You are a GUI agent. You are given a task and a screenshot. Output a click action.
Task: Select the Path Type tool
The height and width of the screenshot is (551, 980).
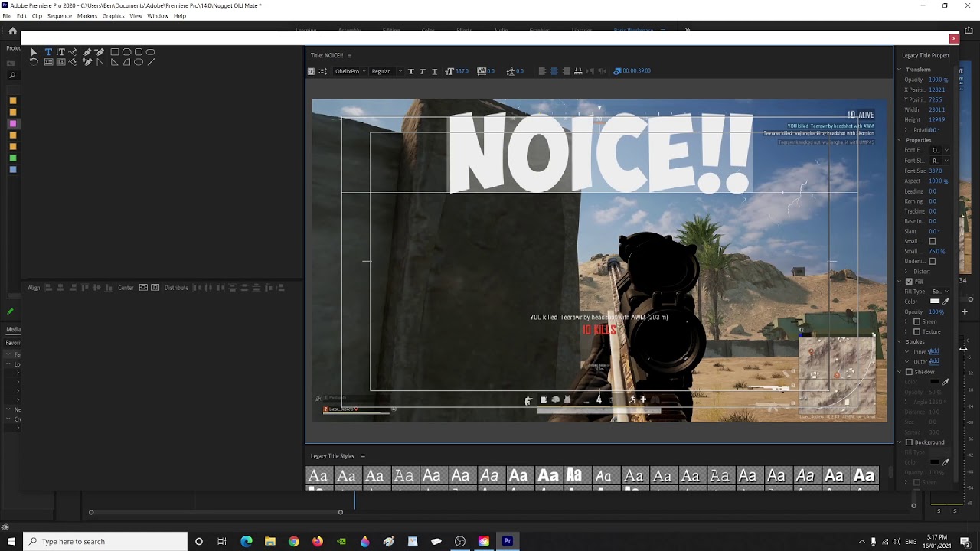tap(73, 52)
